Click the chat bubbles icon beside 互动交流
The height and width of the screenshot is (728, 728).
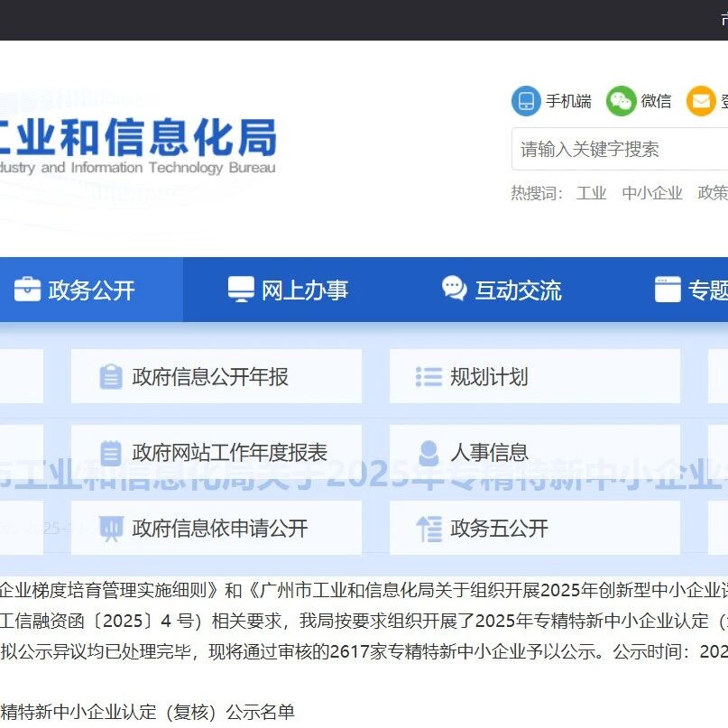pyautogui.click(x=454, y=289)
